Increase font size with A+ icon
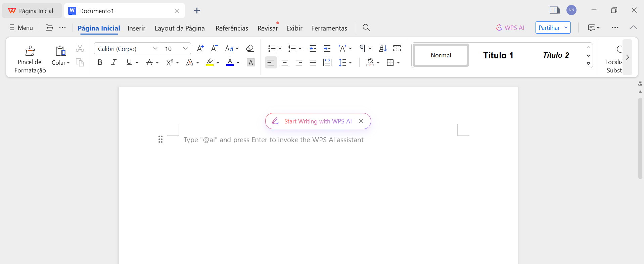This screenshot has height=264, width=644. point(200,49)
